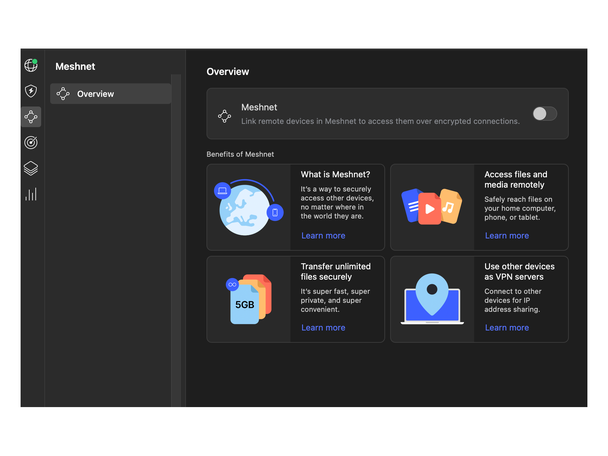Click the Meshnet node icon beside the toggle
This screenshot has width=608, height=456.
225,114
